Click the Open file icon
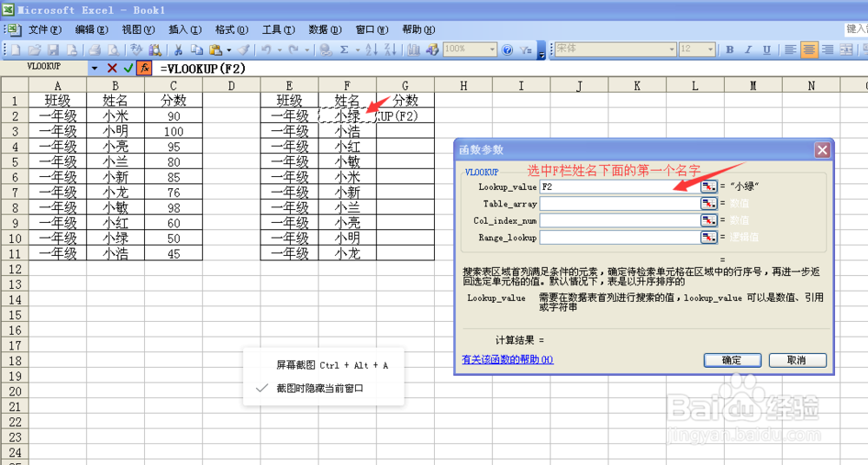This screenshot has width=868, height=465. tap(35, 49)
